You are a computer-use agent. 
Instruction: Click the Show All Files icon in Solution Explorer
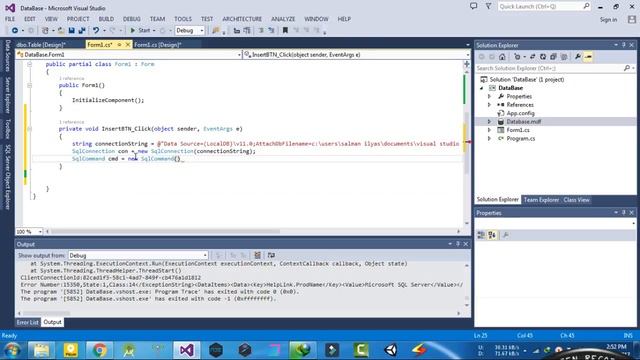(x=564, y=57)
